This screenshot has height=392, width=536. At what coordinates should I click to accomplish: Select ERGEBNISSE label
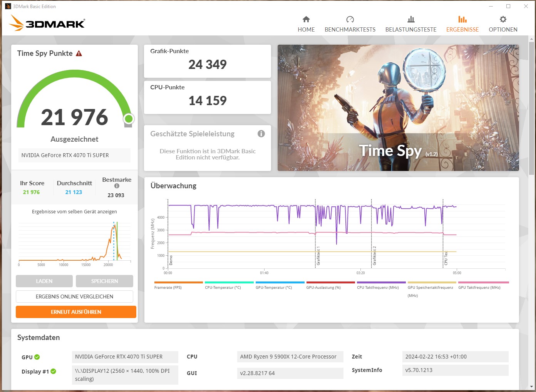point(462,30)
